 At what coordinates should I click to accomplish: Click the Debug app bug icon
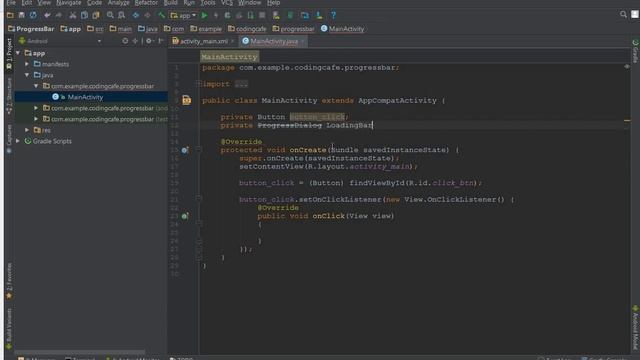click(x=227, y=16)
